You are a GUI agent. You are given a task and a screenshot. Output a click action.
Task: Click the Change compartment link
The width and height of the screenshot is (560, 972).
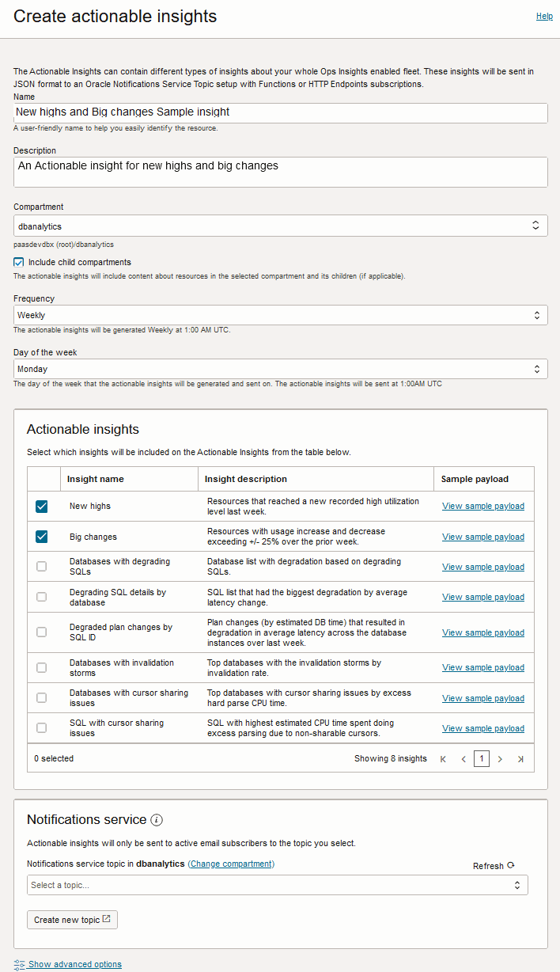pos(230,864)
